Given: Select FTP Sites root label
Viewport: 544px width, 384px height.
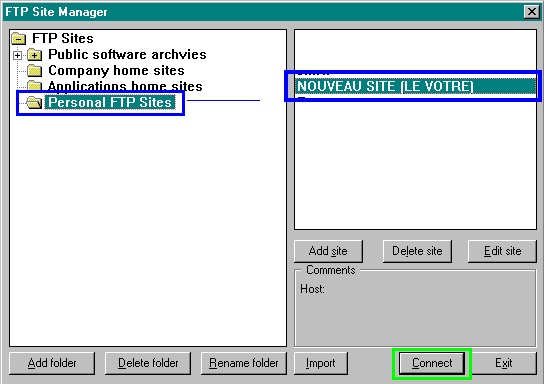Looking at the screenshot, I should tap(63, 38).
